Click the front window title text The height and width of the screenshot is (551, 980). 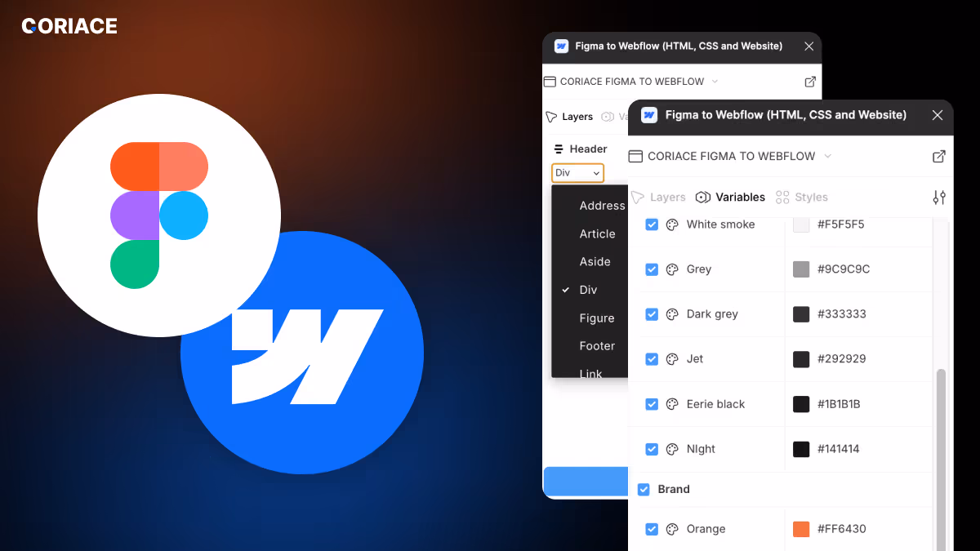click(x=786, y=115)
